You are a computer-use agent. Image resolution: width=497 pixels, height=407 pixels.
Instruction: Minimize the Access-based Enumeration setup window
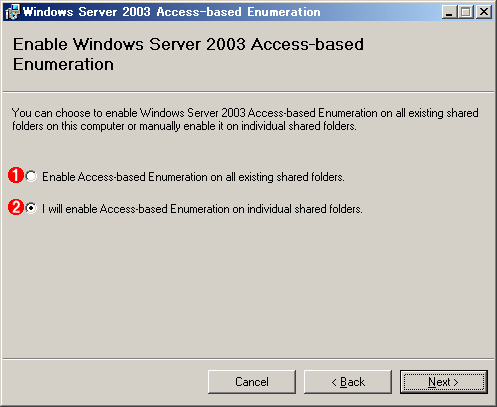[449, 12]
